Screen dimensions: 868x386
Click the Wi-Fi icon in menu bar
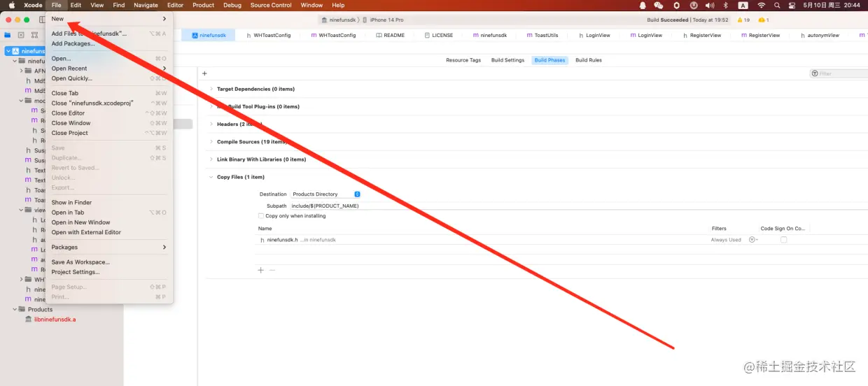pyautogui.click(x=761, y=5)
